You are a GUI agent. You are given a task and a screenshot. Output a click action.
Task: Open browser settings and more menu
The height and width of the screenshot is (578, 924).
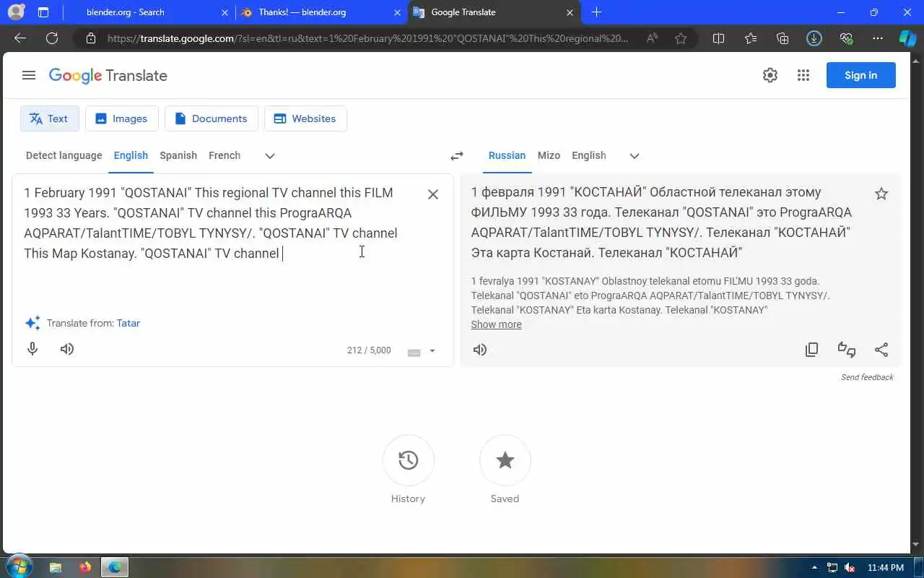878,38
